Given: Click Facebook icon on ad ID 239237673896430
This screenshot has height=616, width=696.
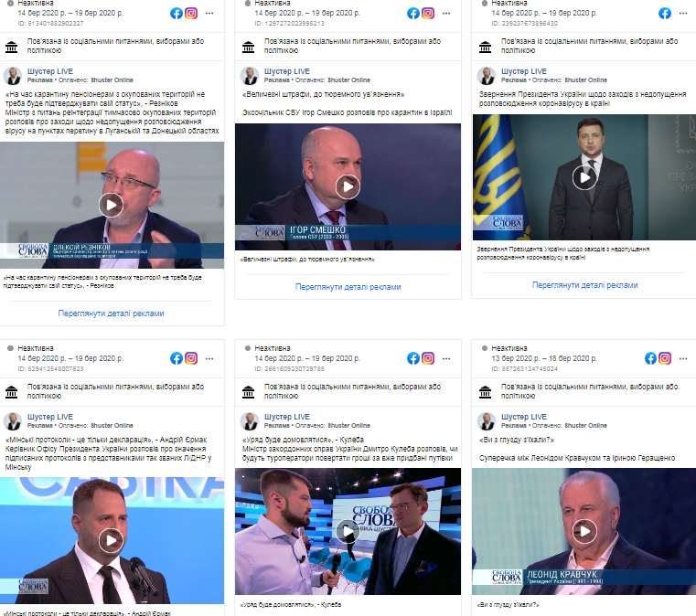Looking at the screenshot, I should click(x=665, y=14).
